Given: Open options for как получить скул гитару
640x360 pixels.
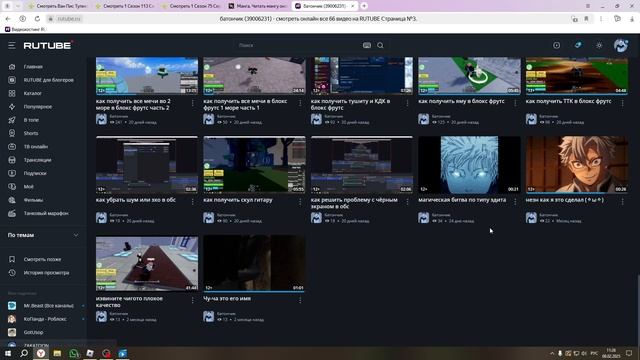Looking at the screenshot, I should (300, 202).
